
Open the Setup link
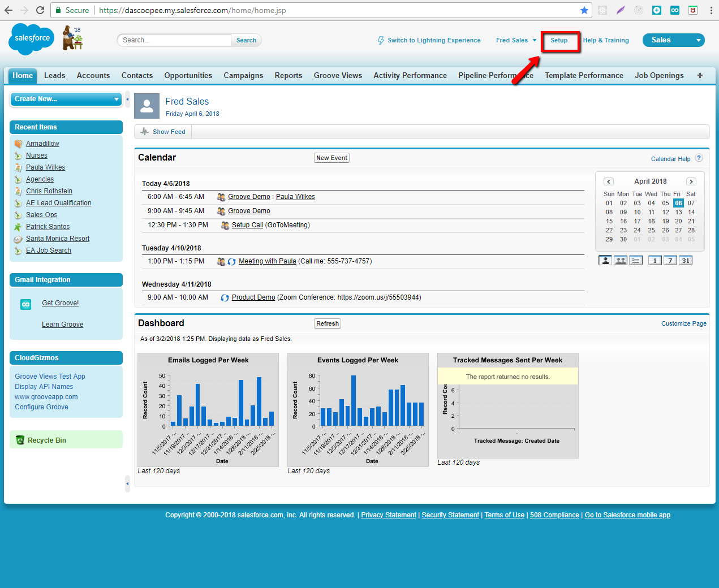coord(559,40)
